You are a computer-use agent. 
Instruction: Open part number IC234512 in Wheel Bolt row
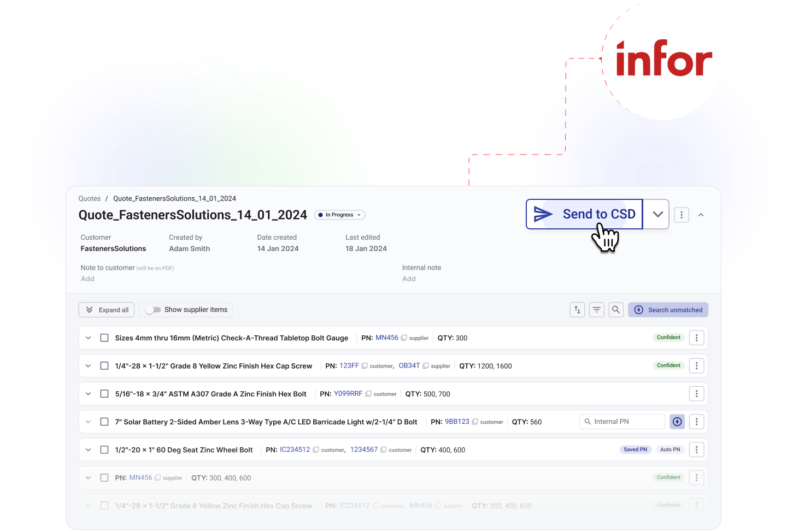295,450
